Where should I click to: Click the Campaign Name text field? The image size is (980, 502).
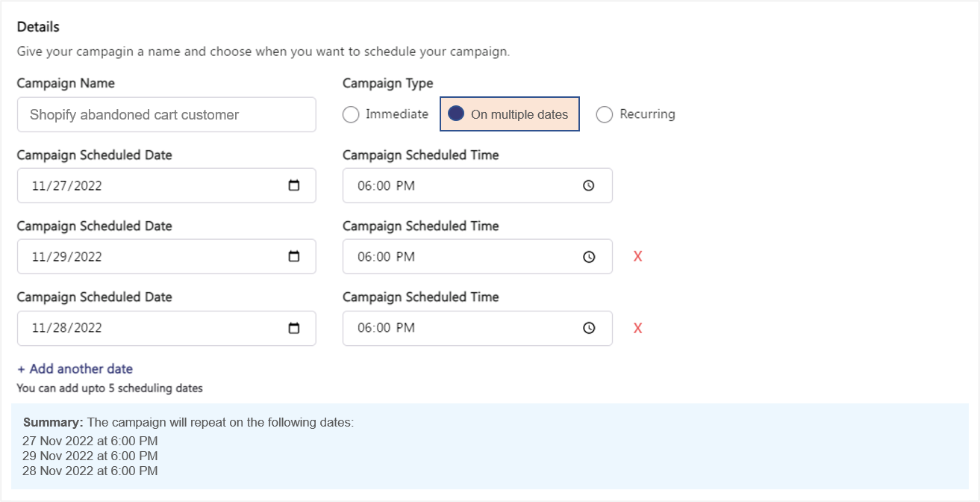pyautogui.click(x=166, y=114)
